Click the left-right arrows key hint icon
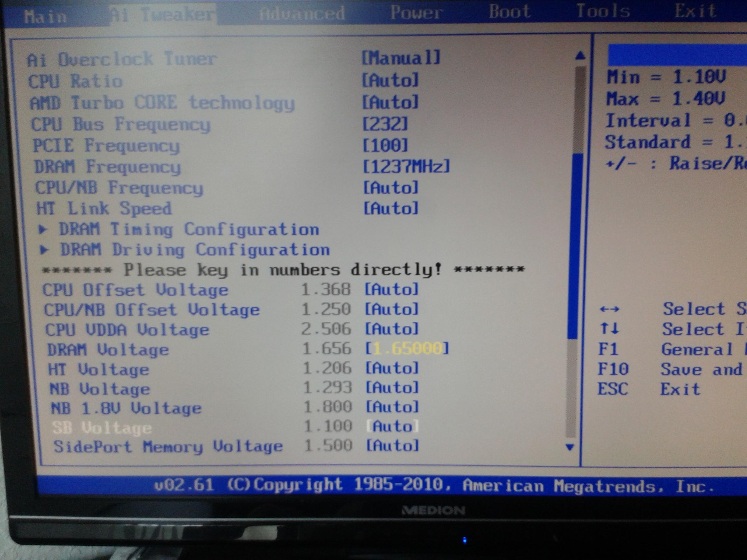 610,309
